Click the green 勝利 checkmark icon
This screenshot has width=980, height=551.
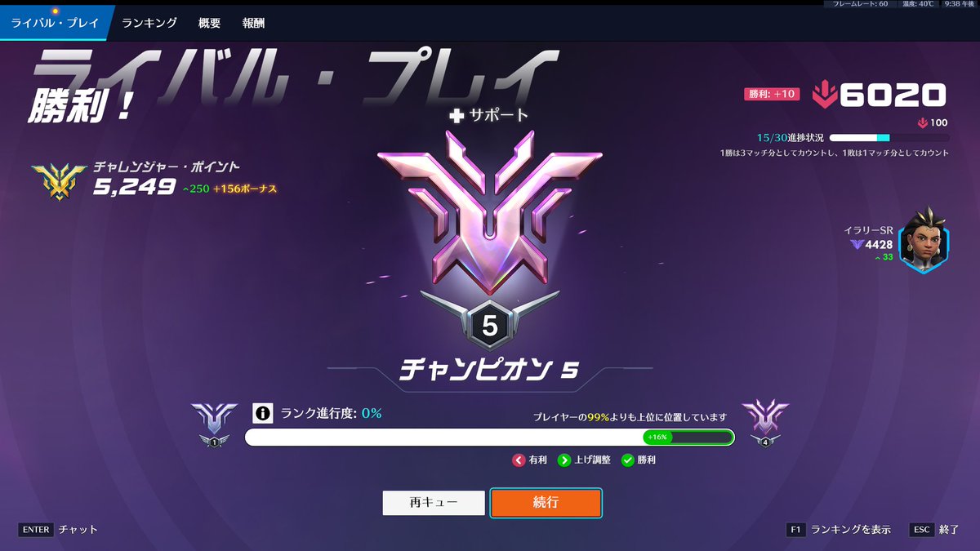[627, 460]
